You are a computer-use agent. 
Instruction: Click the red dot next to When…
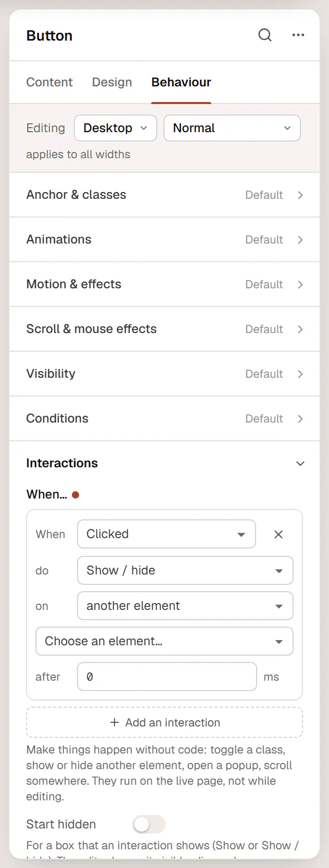(75, 495)
